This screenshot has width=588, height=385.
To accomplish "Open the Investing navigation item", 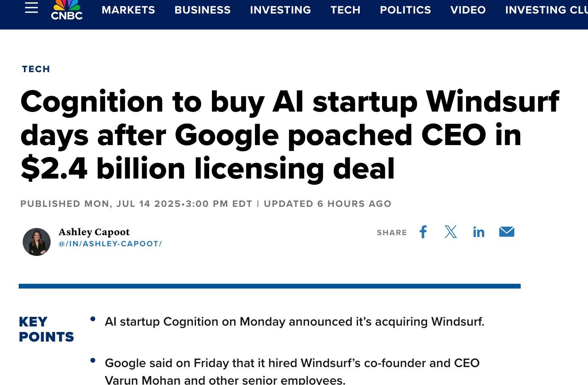I will [x=280, y=10].
